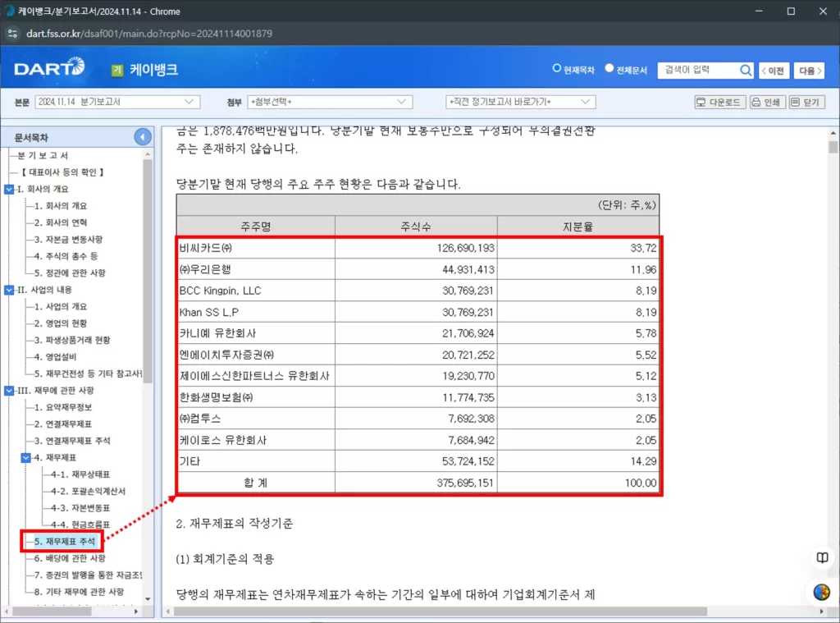Image resolution: width=840 pixels, height=623 pixels.
Task: Open 1. 회사의 개요 tree item
Action: [61, 206]
